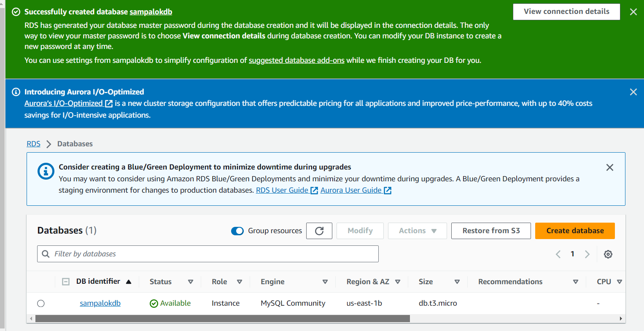The image size is (644, 331).
Task: Go to next page of databases
Action: coord(587,254)
